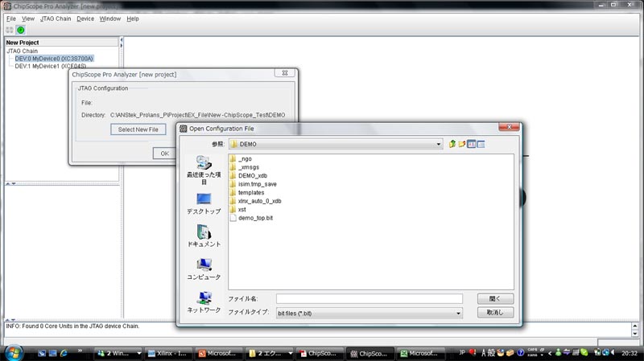
Task: Click the Select New File button
Action: [x=138, y=129]
